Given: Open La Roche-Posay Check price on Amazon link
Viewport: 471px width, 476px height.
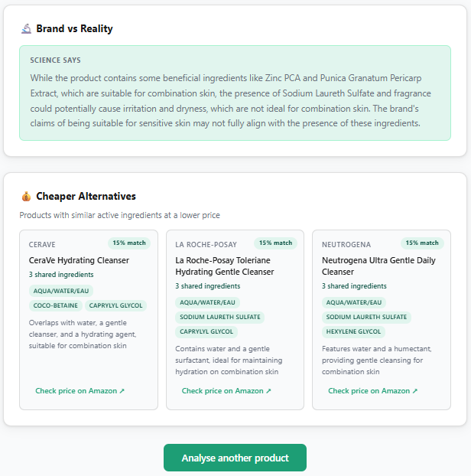Looking at the screenshot, I should point(226,391).
